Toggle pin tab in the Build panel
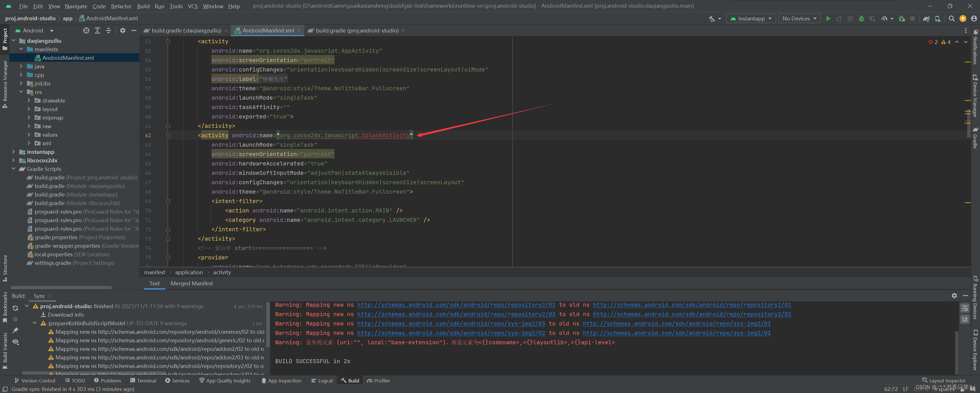This screenshot has width=980, height=393. click(x=15, y=330)
